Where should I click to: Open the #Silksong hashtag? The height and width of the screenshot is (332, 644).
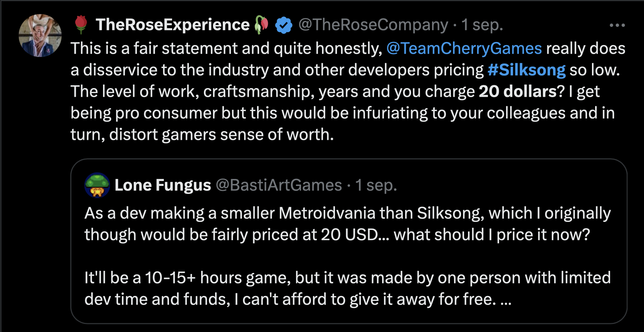point(526,70)
